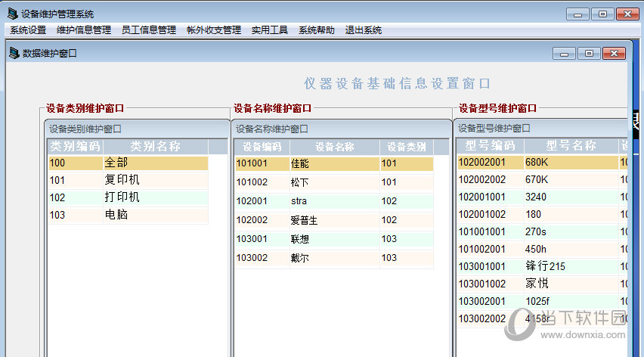This screenshot has width=644, height=357.
Task: Select model name 670K
Action: coord(571,179)
